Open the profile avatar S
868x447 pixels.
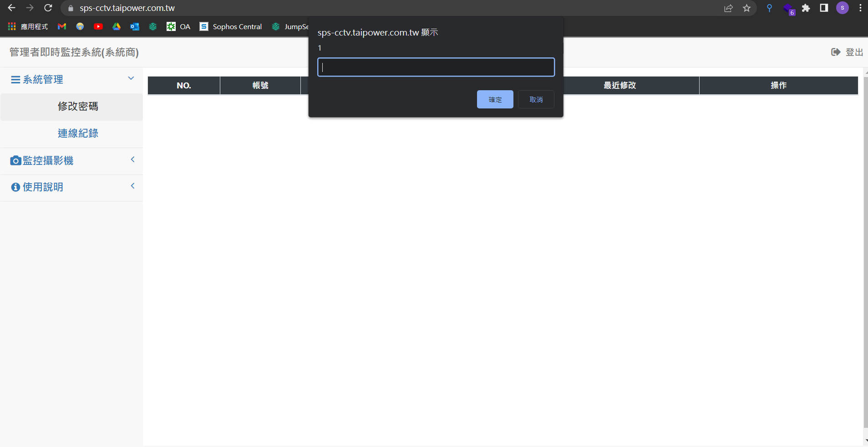tap(843, 8)
